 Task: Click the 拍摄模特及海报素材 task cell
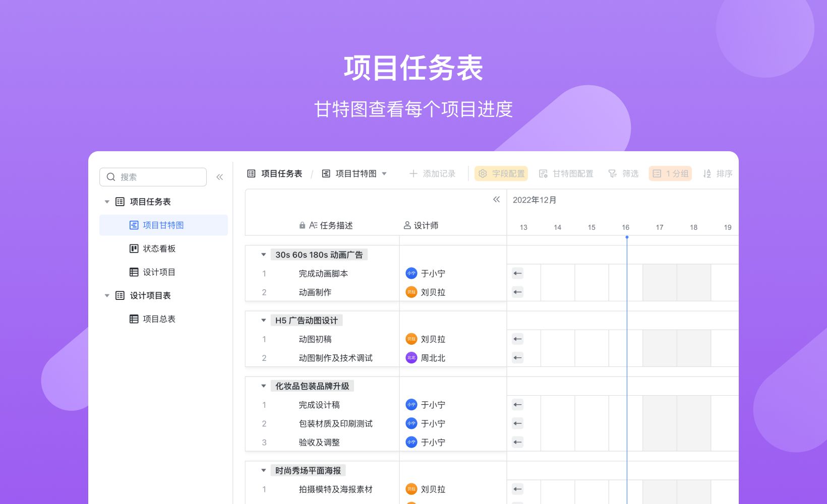tap(336, 489)
